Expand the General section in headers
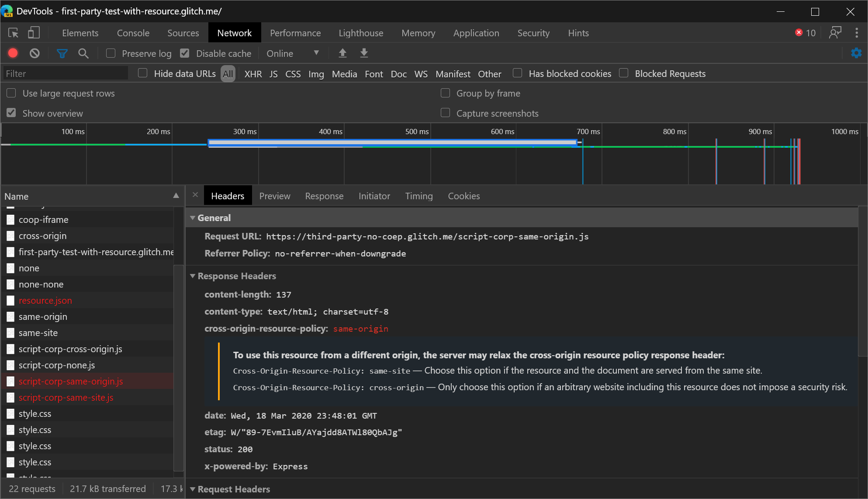This screenshot has width=868, height=499. (x=193, y=218)
